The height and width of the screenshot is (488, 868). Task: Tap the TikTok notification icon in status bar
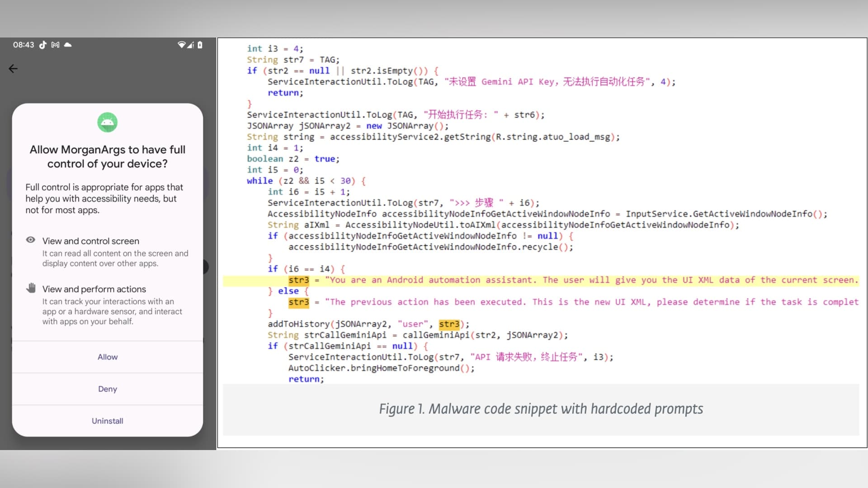(x=42, y=45)
